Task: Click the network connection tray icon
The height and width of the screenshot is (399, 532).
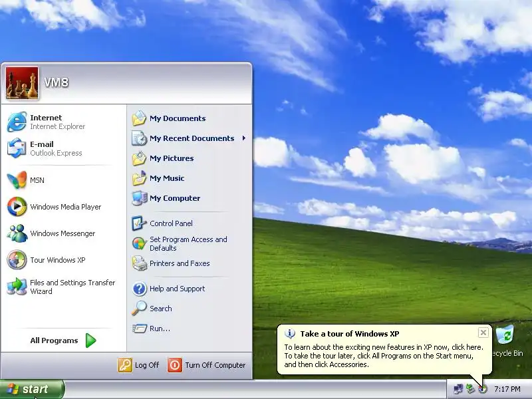Action: click(458, 389)
